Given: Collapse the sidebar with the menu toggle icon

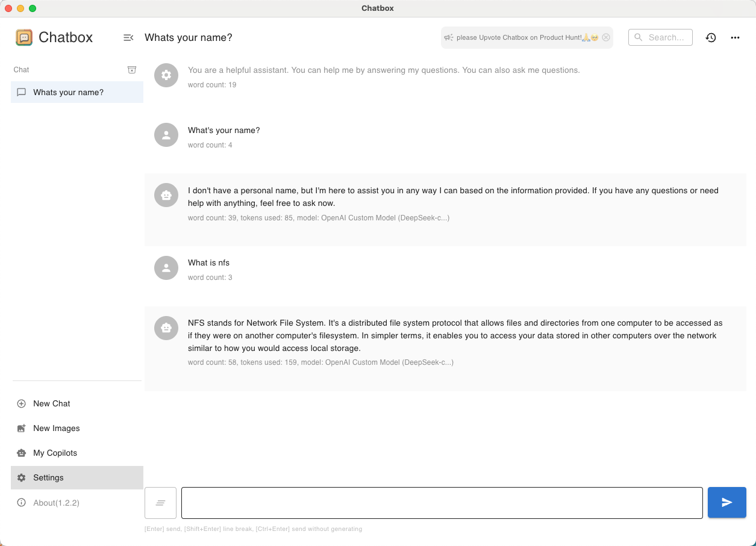Looking at the screenshot, I should (128, 37).
